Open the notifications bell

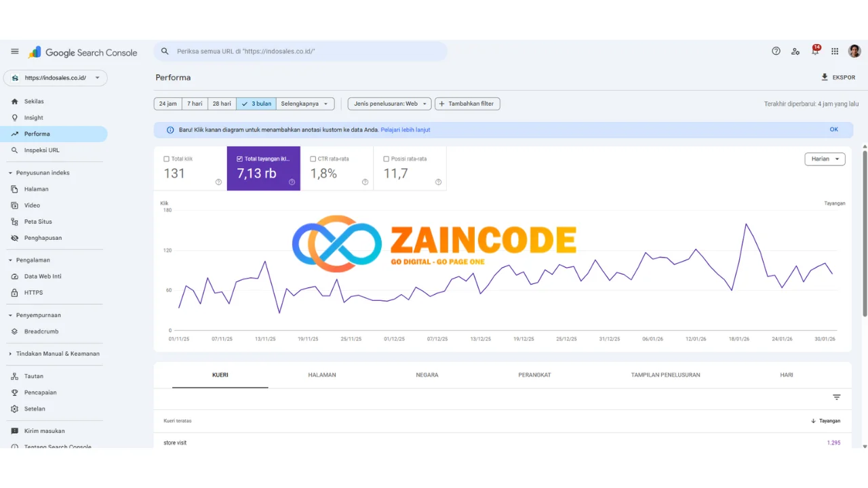click(815, 51)
